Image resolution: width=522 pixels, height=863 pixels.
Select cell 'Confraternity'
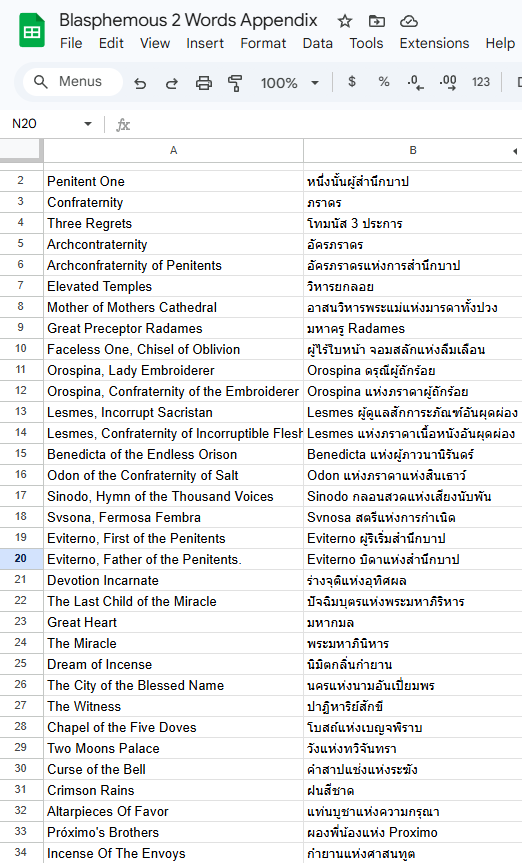click(173, 202)
